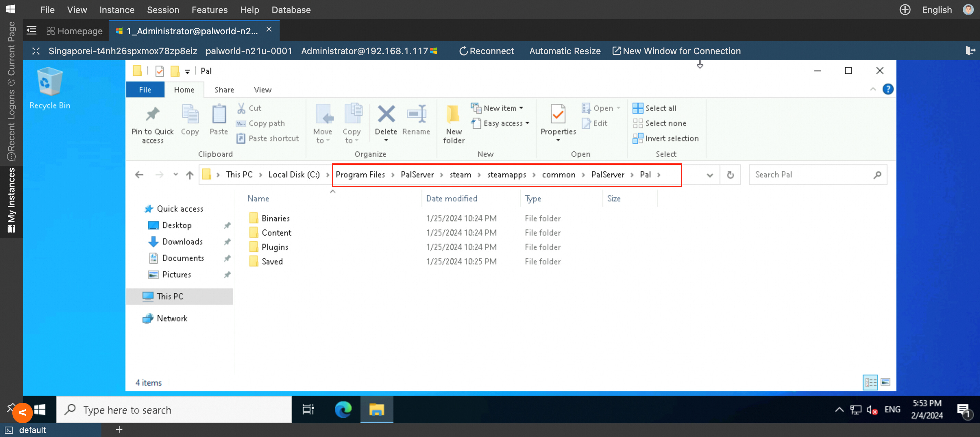This screenshot has width=980, height=437.
Task: Open Recycle Bin on the desktop
Action: click(x=49, y=88)
